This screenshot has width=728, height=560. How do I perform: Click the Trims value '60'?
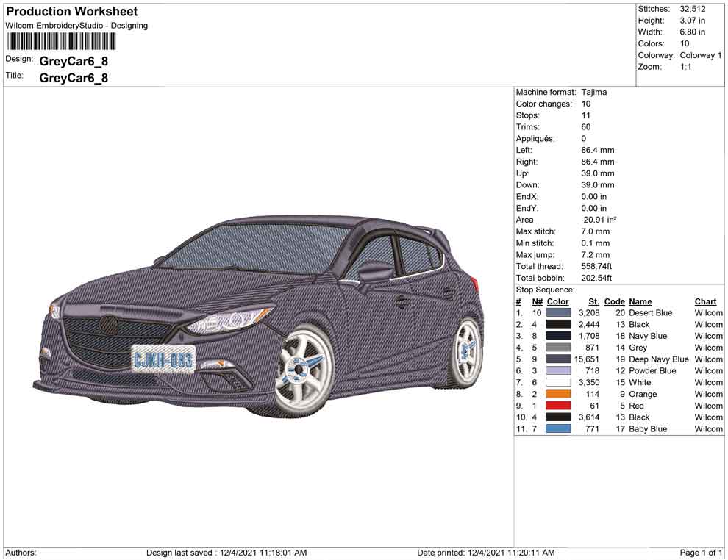[x=586, y=127]
